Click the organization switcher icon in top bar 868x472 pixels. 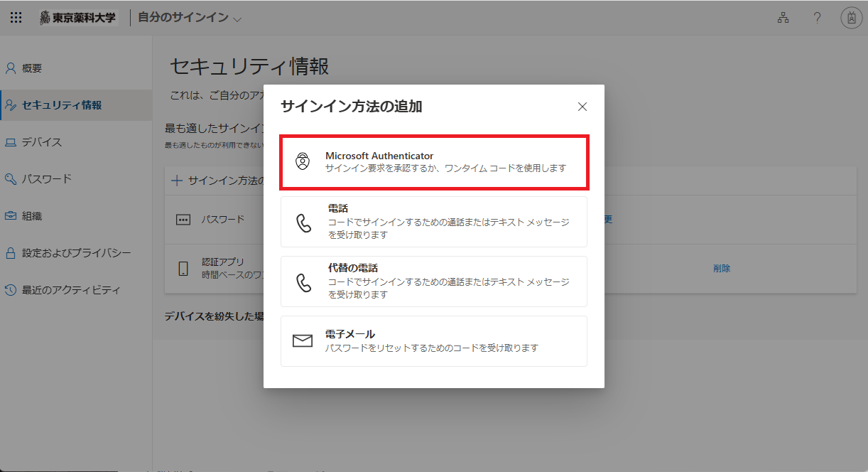click(783, 18)
